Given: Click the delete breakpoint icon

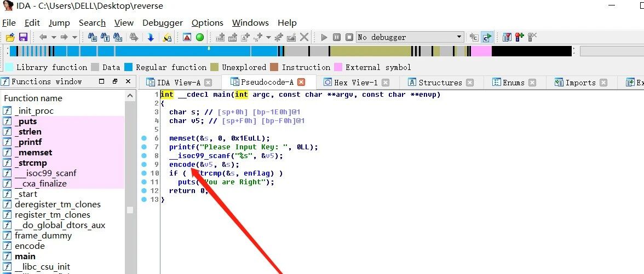Looking at the screenshot, I should (x=532, y=37).
